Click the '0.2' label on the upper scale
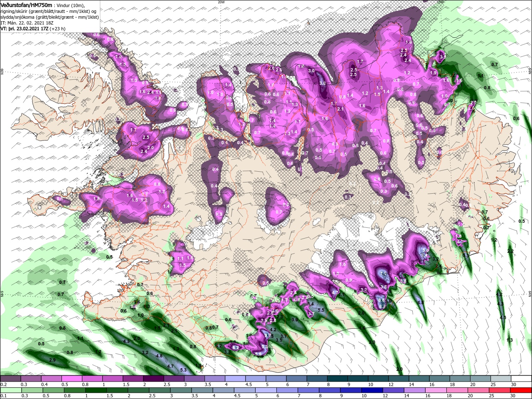 coord(3,384)
